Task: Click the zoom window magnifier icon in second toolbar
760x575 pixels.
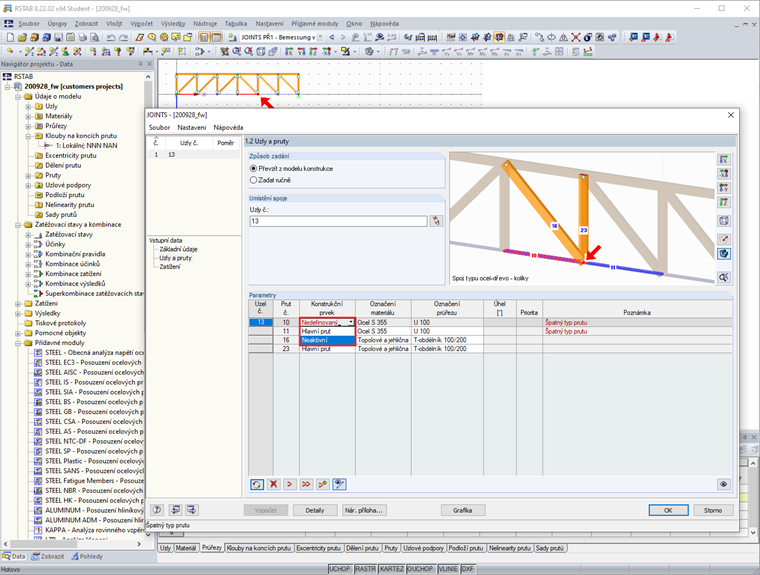Action: coord(237,51)
